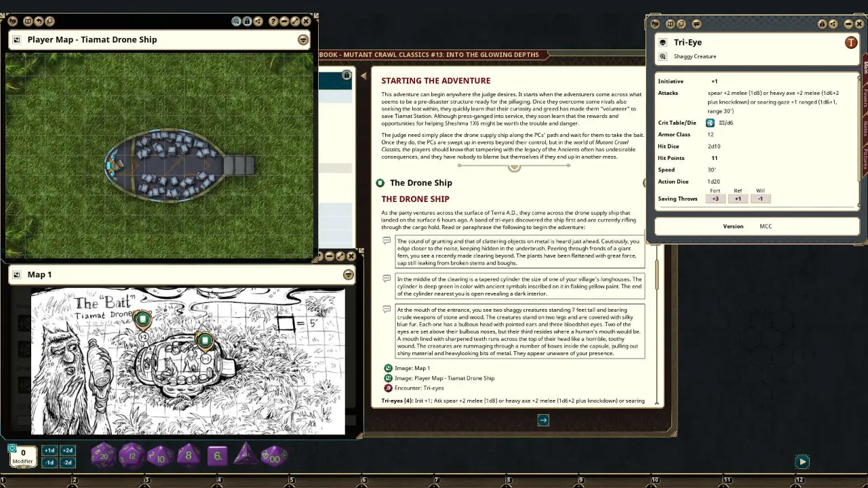
Task: Select the green token on the ship in Map 1
Action: click(x=205, y=341)
